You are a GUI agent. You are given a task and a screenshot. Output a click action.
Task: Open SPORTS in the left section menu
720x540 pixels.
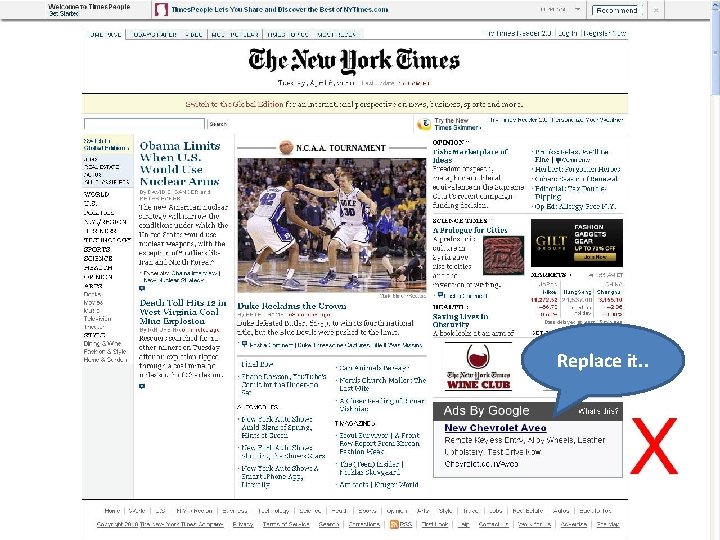click(x=97, y=249)
